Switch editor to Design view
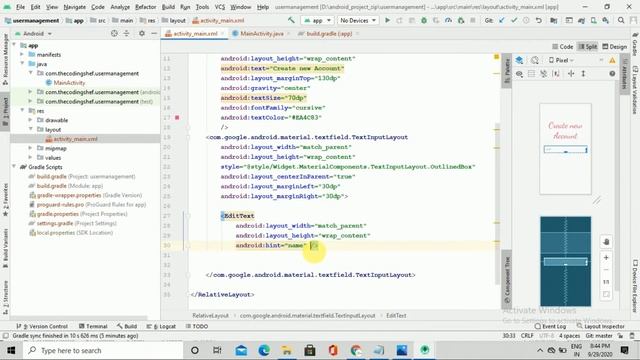This screenshot has height=360, width=640. 615,47
